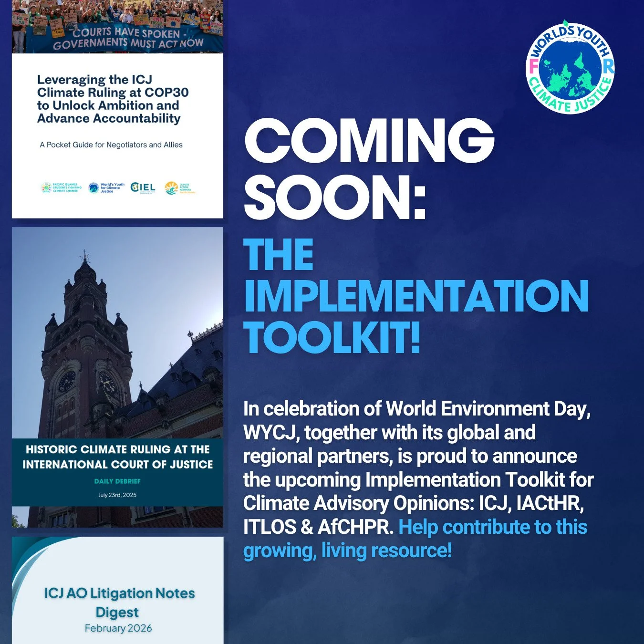
Task: Click the "DAILY DEBRIEF" label
Action: 117,481
